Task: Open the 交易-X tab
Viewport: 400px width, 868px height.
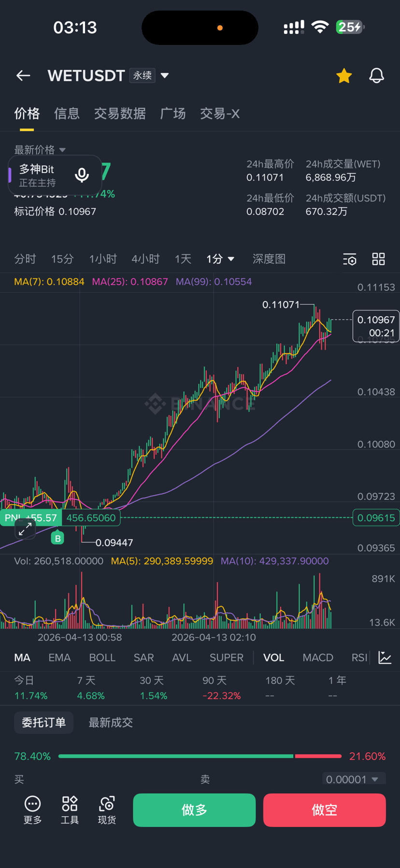Action: (220, 114)
